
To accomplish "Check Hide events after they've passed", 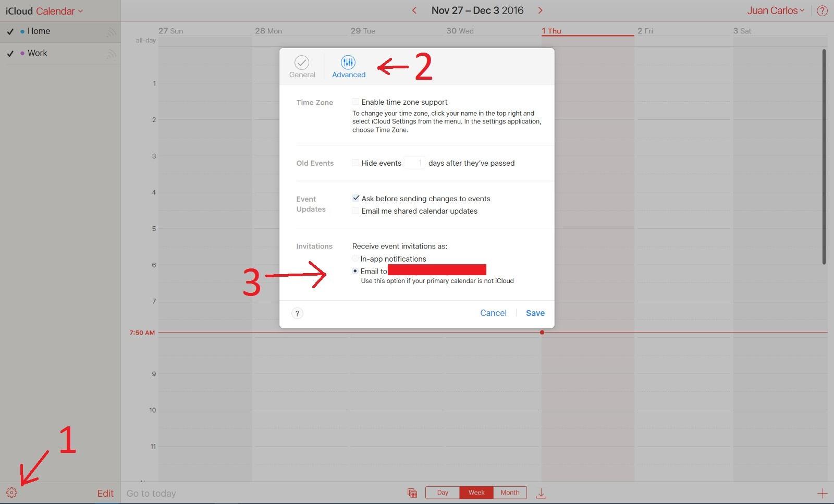I will 355,163.
